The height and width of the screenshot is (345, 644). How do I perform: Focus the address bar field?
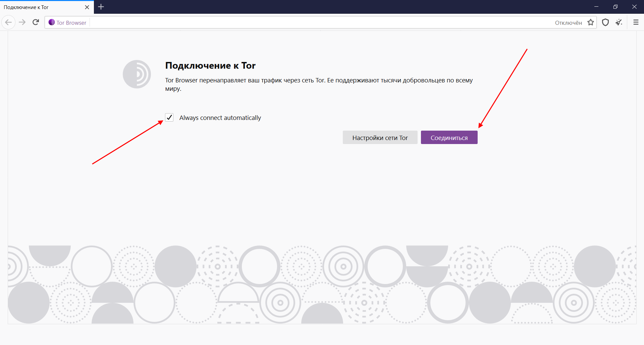point(320,22)
